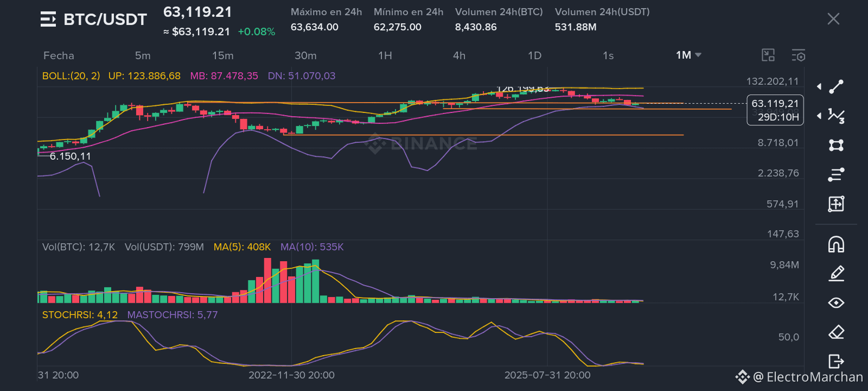The width and height of the screenshot is (868, 391).
Task: Click the current price tag 63.119,21
Action: (x=775, y=104)
